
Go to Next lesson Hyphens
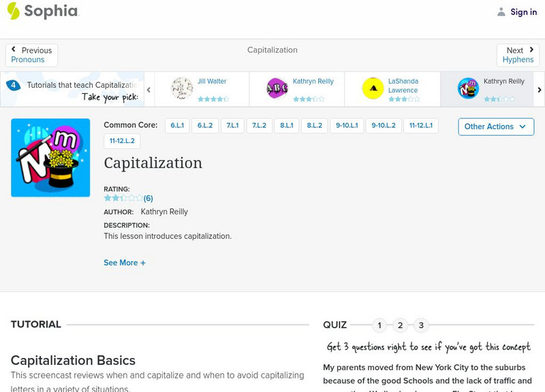(518, 55)
